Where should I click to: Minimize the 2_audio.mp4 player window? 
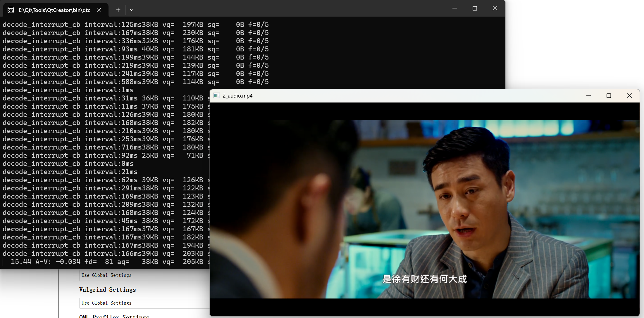pyautogui.click(x=588, y=96)
